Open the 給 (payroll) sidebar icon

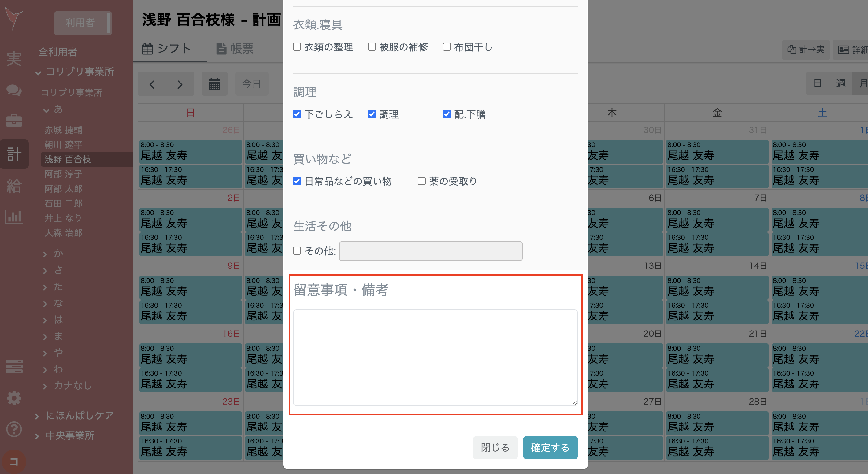(x=14, y=186)
